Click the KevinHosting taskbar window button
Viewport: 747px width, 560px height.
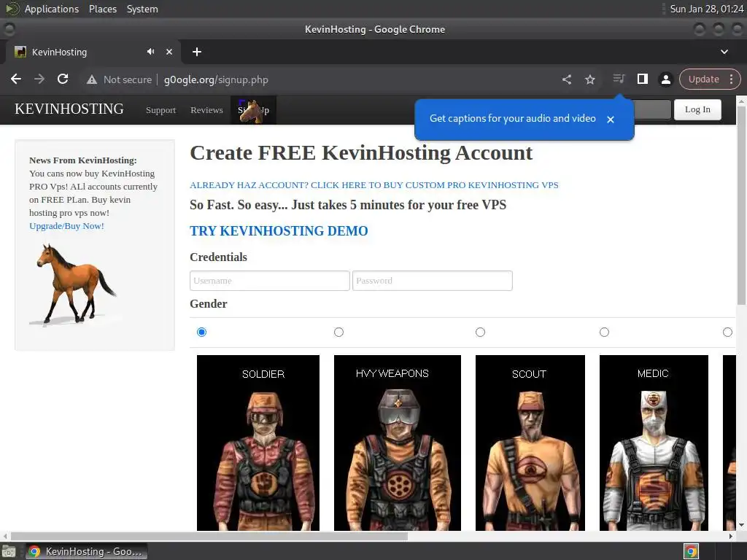click(x=87, y=551)
